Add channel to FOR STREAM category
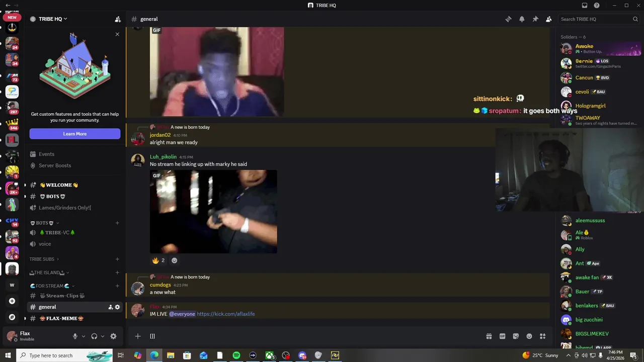 tap(117, 286)
